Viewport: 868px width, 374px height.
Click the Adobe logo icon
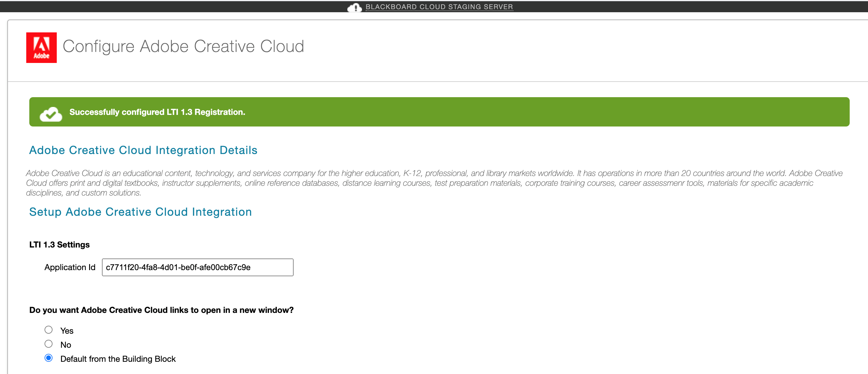tap(42, 47)
